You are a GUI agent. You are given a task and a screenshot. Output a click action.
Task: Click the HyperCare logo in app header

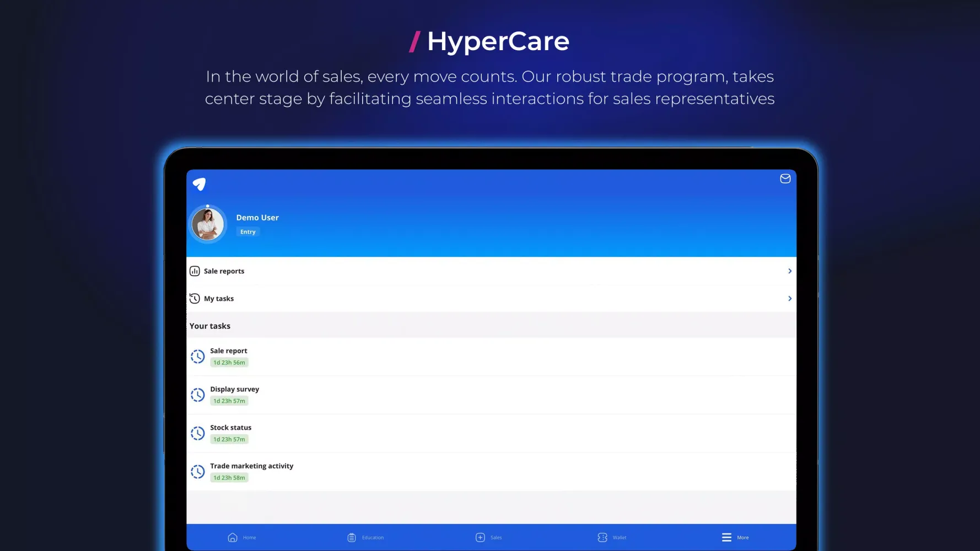tap(199, 184)
